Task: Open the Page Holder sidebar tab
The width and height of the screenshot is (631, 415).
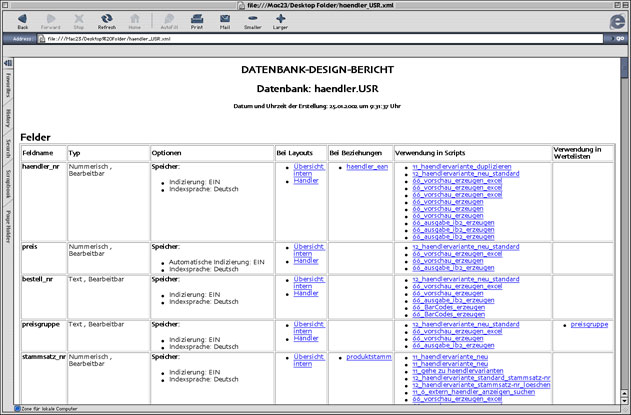Action: pyautogui.click(x=8, y=226)
